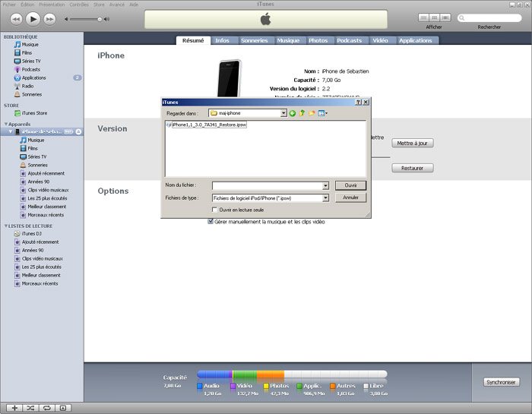Viewport: 532px width, 414px height.
Task: Switch to the Sonneries tab
Action: (255, 40)
